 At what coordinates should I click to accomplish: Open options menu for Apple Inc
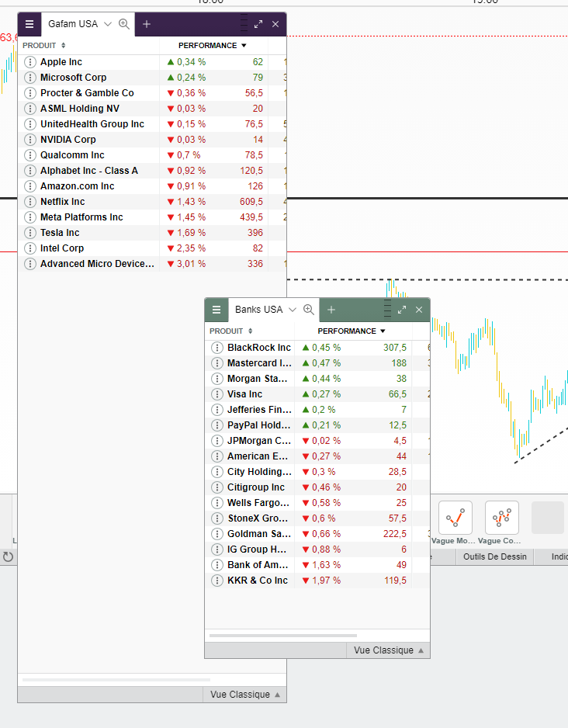30,62
